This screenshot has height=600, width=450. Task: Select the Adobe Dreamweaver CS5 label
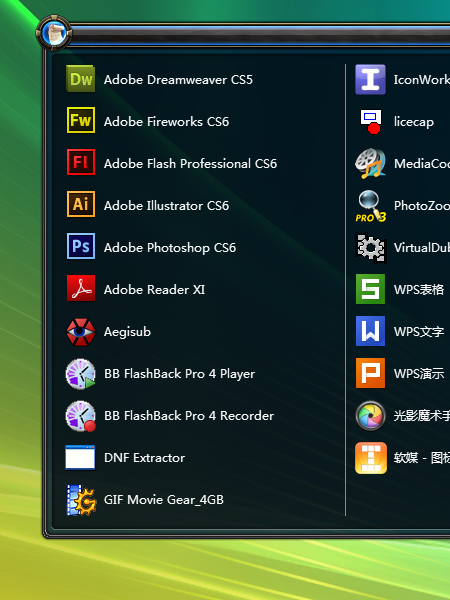(x=178, y=80)
